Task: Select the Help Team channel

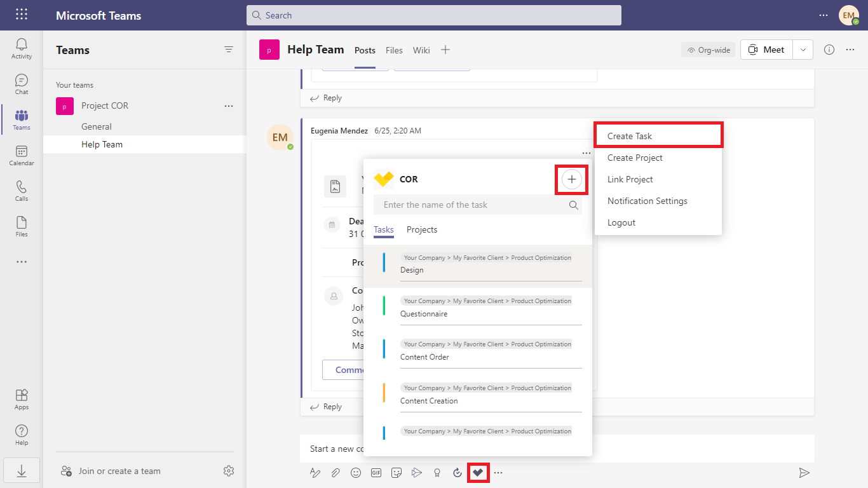Action: coord(145,144)
